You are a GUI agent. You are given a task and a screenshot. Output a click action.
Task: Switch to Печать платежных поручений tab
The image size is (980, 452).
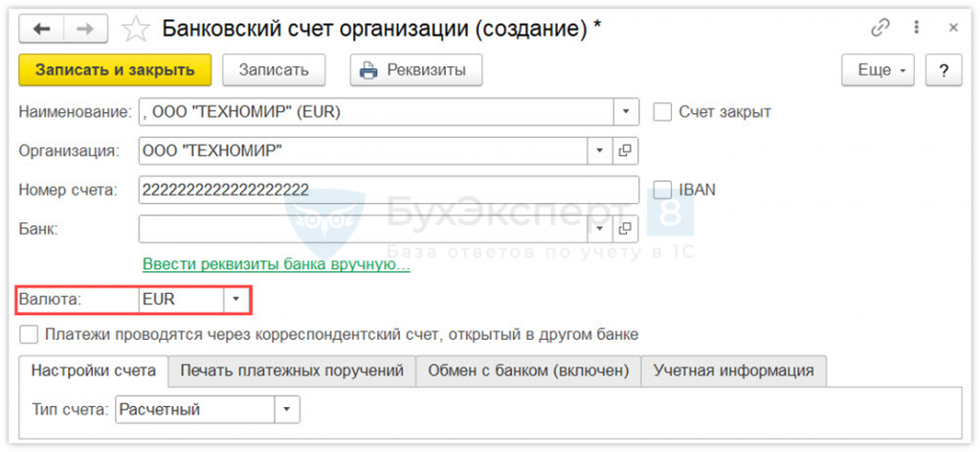[x=292, y=371]
